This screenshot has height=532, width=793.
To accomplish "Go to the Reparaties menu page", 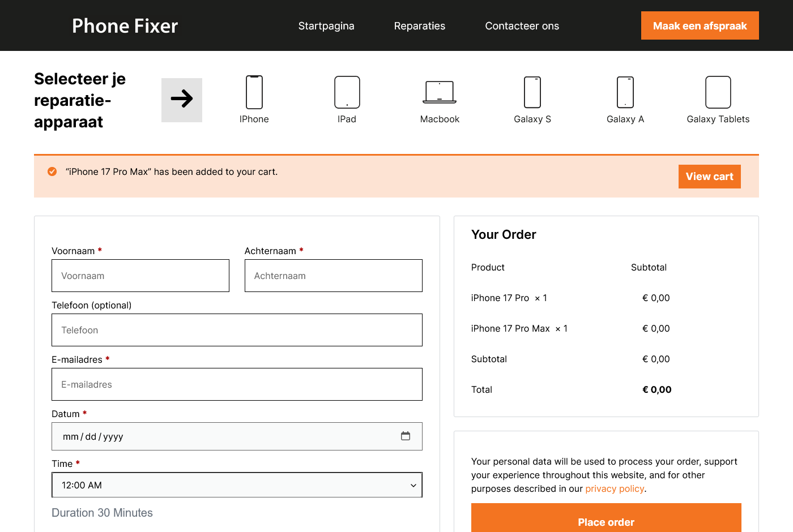I will pos(420,26).
